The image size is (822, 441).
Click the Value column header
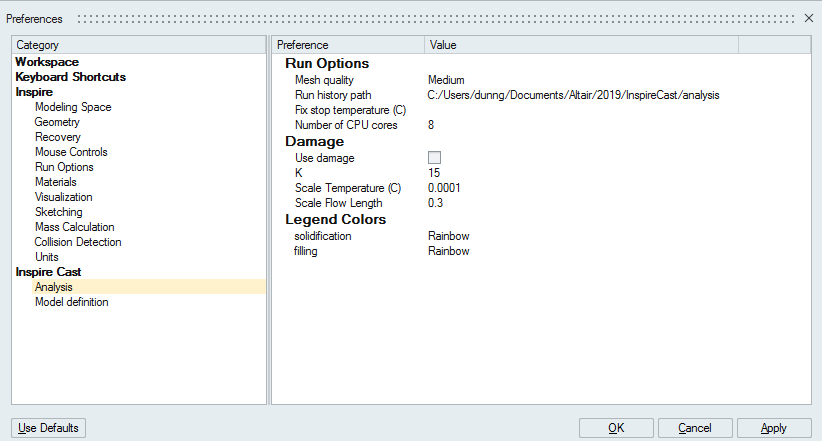[x=581, y=45]
